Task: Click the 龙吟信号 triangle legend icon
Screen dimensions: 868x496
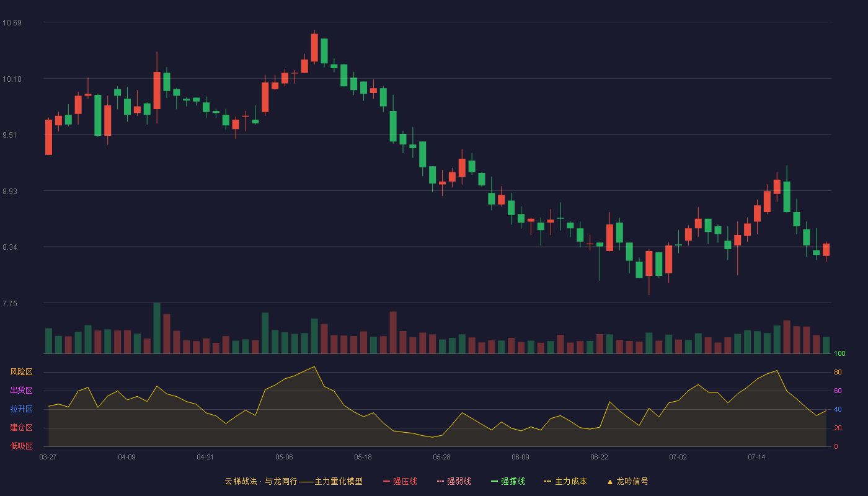Action: (x=610, y=481)
